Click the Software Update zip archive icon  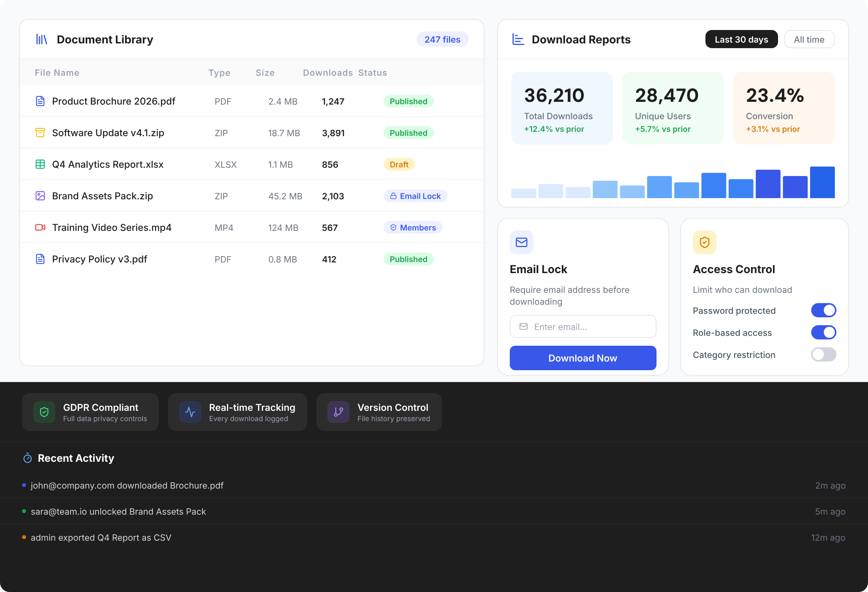tap(40, 133)
